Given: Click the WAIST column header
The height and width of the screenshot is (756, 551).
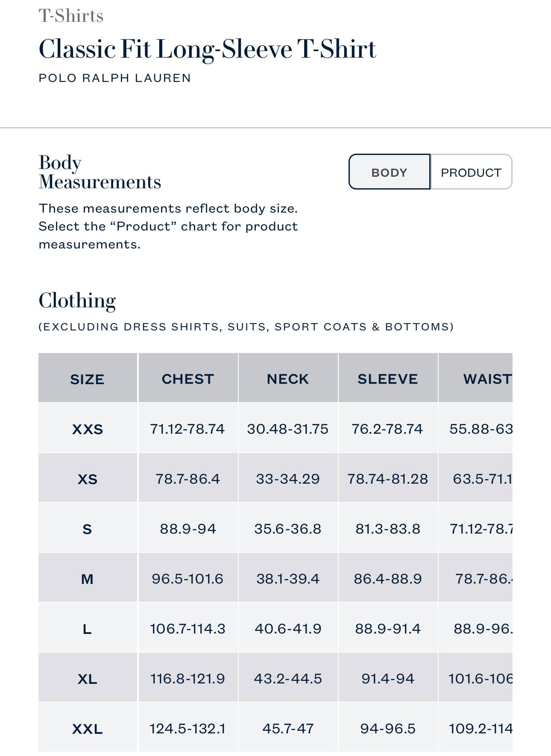Looking at the screenshot, I should 487,379.
